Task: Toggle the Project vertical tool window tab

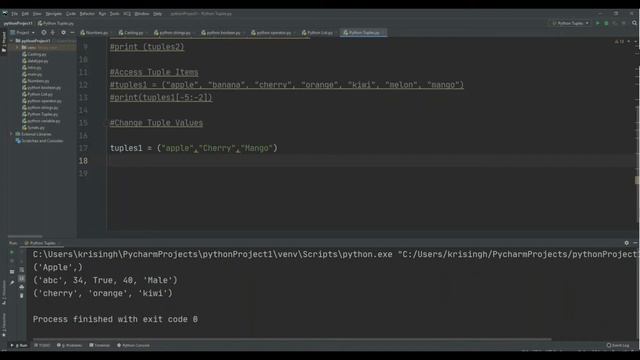Action: click(x=4, y=42)
